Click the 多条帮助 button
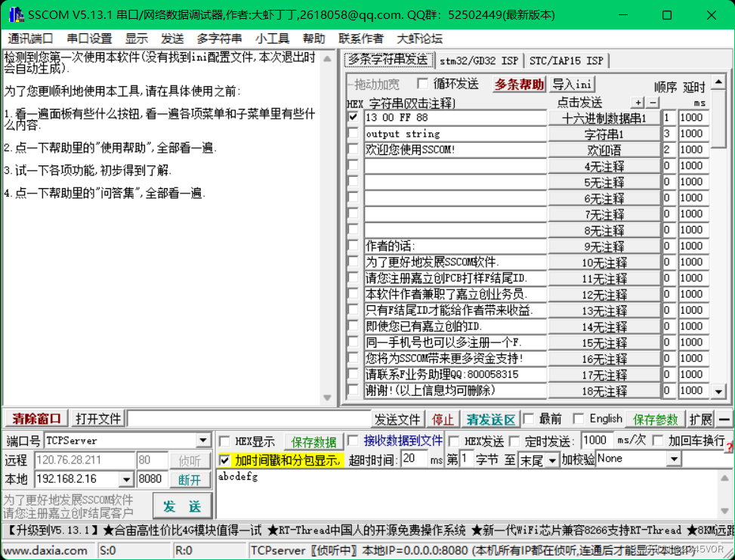Viewport: 735px width, 560px height. (520, 85)
